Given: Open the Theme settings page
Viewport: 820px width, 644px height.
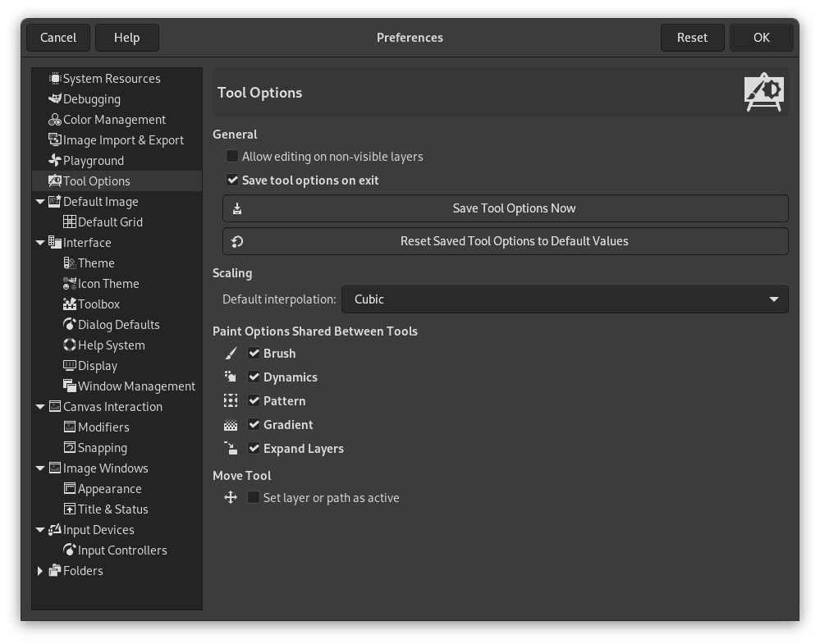Looking at the screenshot, I should [94, 263].
